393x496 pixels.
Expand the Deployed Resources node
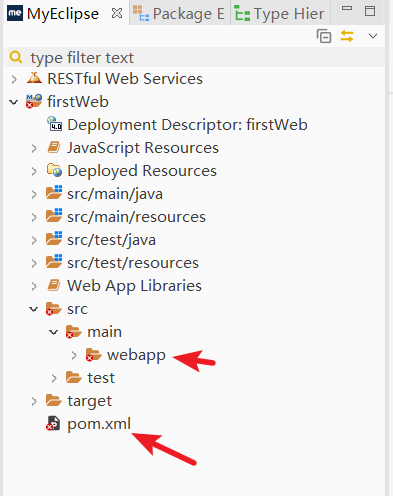34,171
